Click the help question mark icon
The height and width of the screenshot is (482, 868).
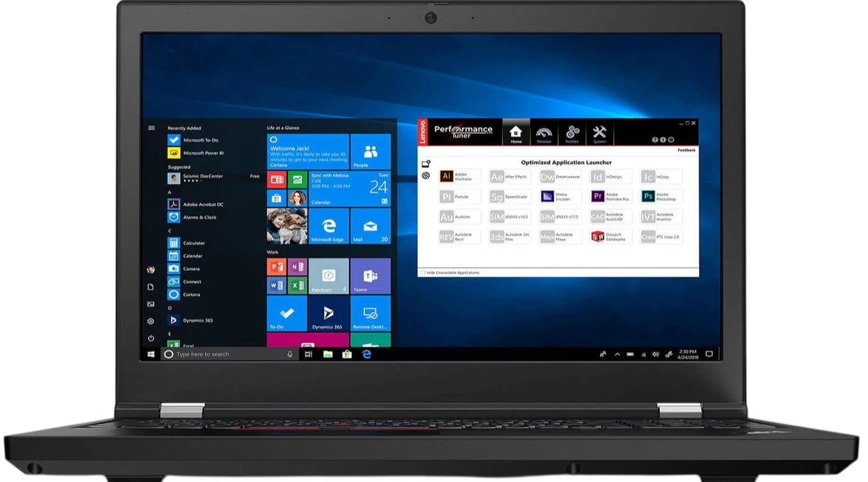(655, 140)
